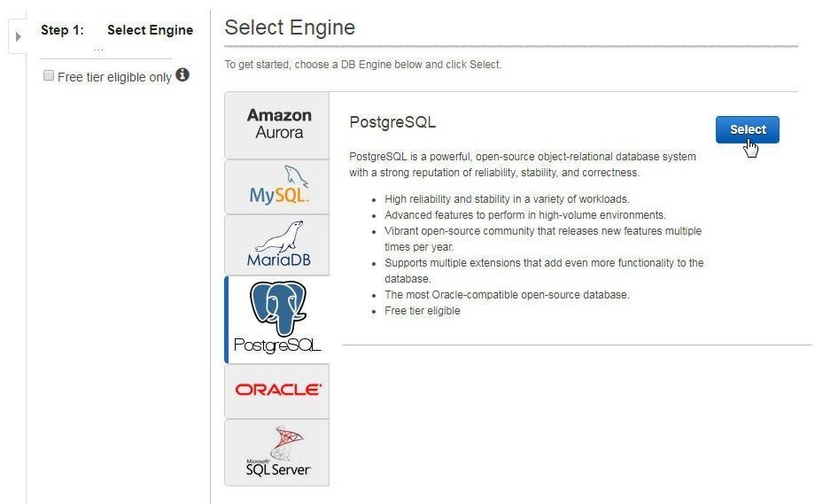Click the Oracle-compatible open-source database bullet
Viewport: 815px width, 504px height.
(x=507, y=295)
